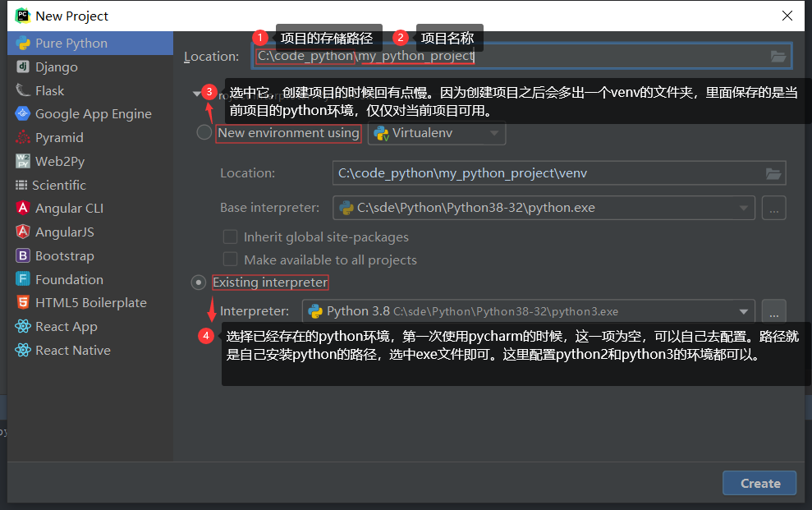Click inside the project Location path field

[x=521, y=56]
